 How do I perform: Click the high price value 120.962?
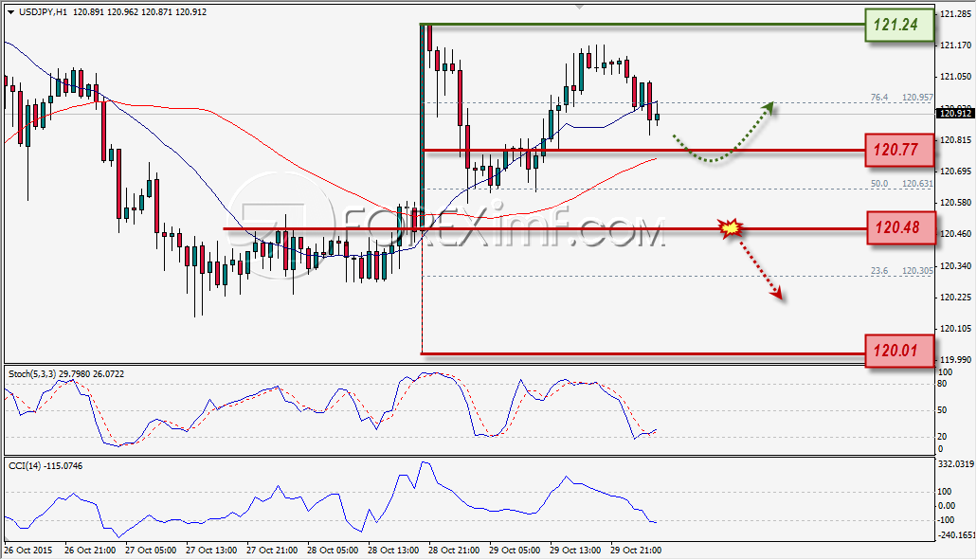pyautogui.click(x=122, y=11)
